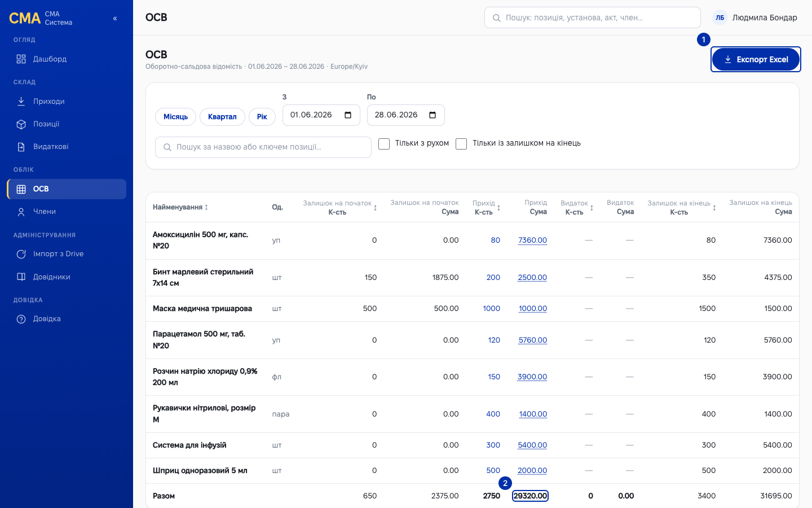Click the Видаткові document icon

click(x=21, y=147)
